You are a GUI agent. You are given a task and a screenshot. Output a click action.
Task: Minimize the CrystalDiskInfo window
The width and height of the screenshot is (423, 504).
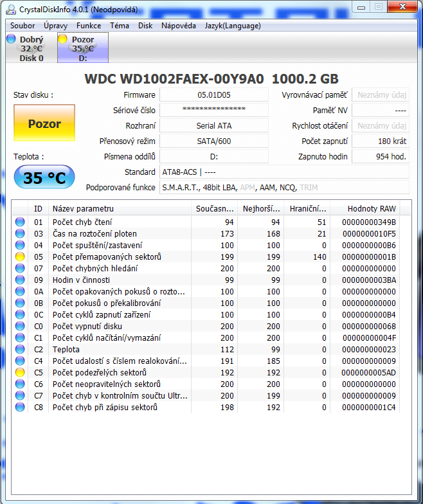361,7
